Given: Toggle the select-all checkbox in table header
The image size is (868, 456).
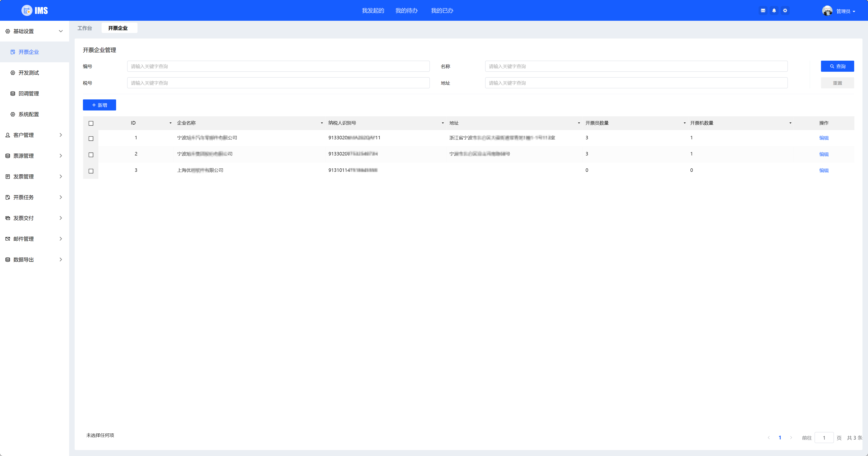Looking at the screenshot, I should (x=91, y=123).
